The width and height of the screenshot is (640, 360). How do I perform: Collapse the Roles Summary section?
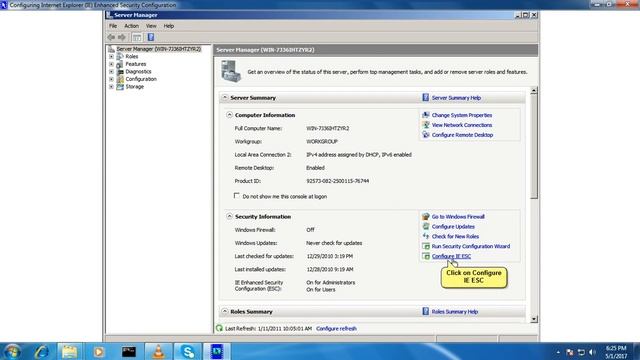pos(224,311)
